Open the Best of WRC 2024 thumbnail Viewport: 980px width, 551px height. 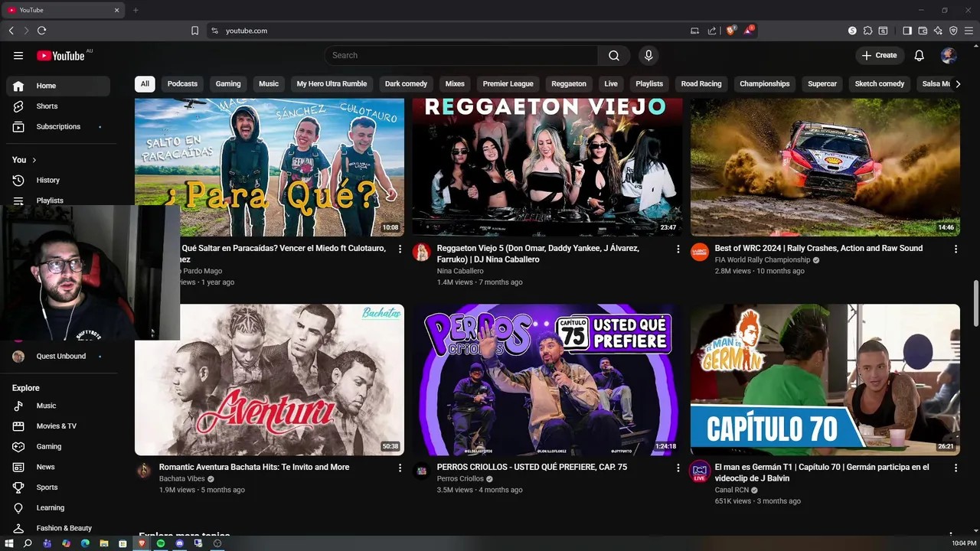825,168
